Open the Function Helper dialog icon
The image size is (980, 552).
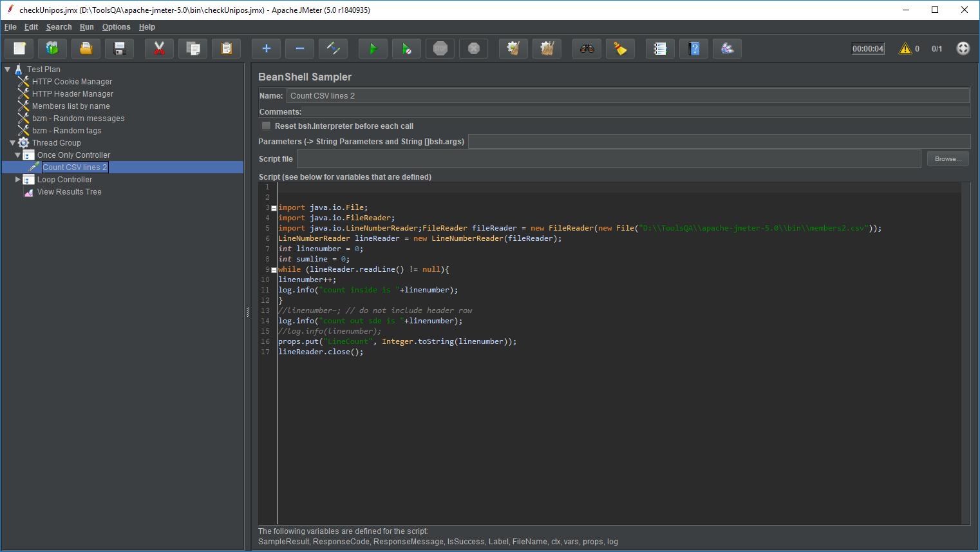pyautogui.click(x=660, y=48)
